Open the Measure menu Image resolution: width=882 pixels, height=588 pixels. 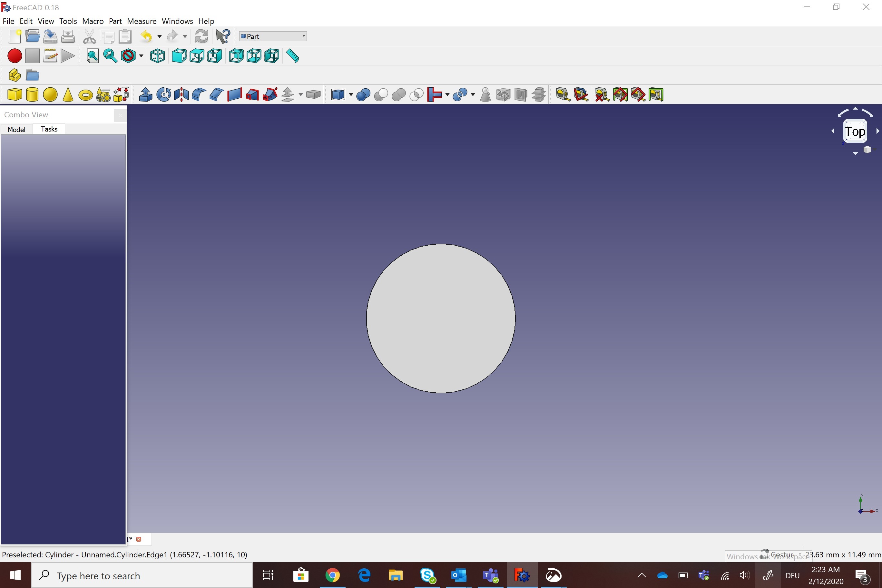(x=142, y=21)
